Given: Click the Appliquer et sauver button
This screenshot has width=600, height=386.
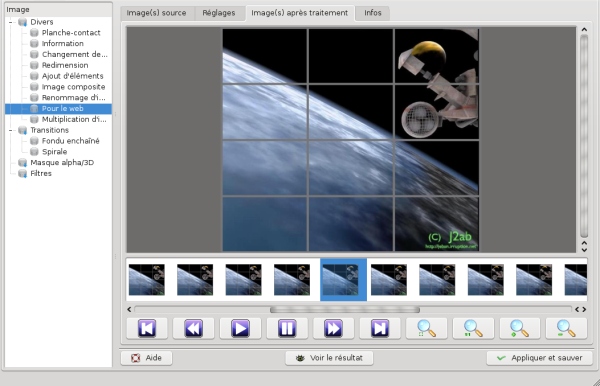Looking at the screenshot, I should click(x=540, y=358).
